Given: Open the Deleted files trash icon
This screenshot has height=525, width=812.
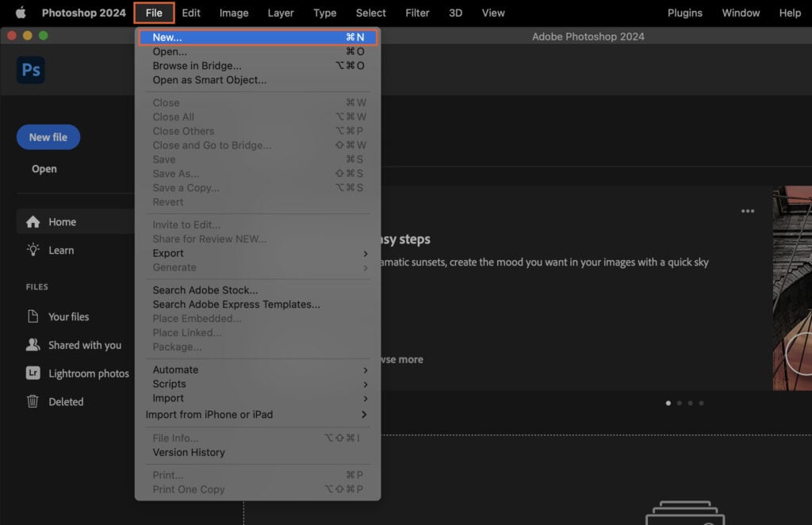Looking at the screenshot, I should tap(32, 401).
